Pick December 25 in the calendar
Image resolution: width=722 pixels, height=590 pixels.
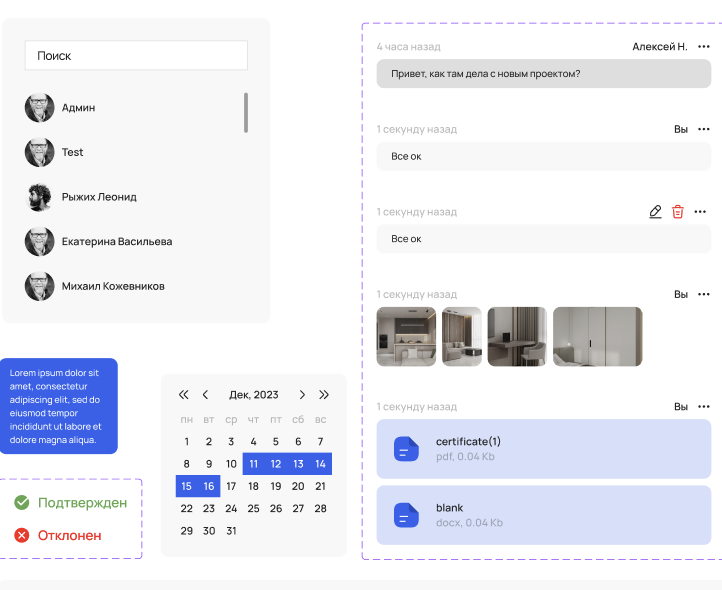[254, 508]
